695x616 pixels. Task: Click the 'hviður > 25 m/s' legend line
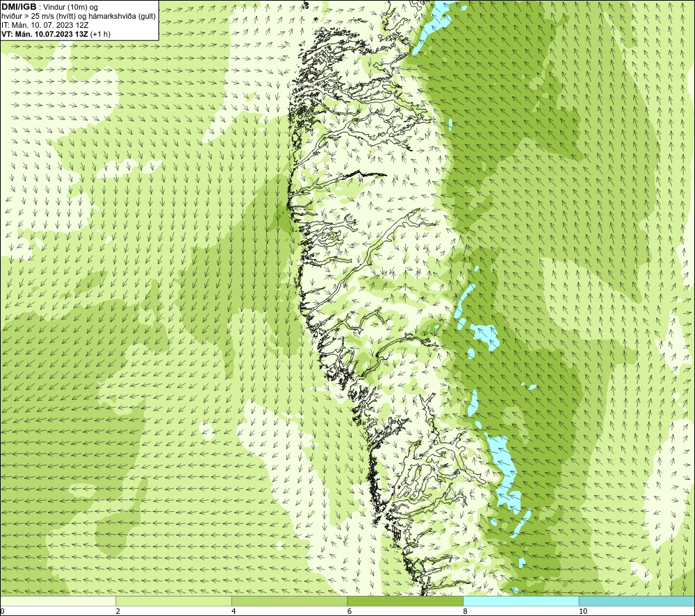click(79, 17)
